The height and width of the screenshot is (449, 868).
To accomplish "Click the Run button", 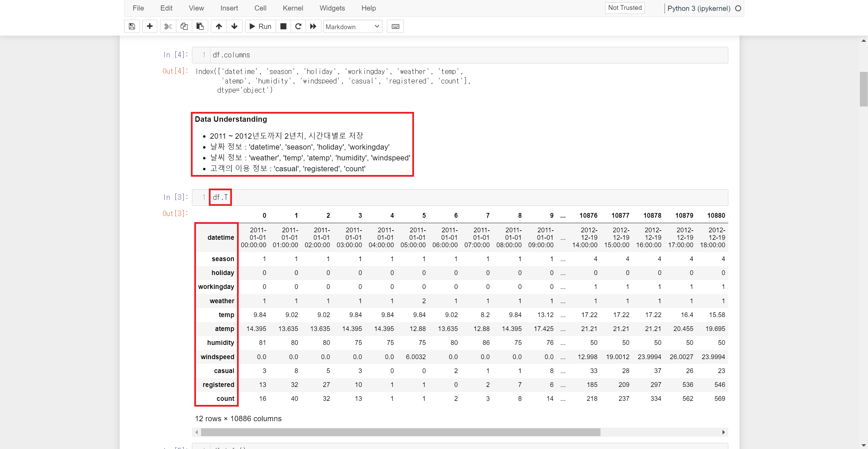I will (260, 26).
